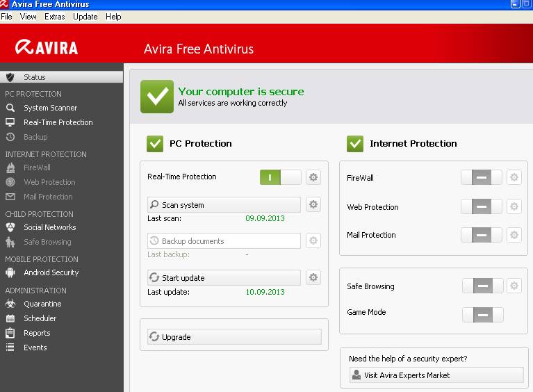The width and height of the screenshot is (533, 392).
Task: Click the System Scanner magnifier icon
Action: click(x=10, y=108)
